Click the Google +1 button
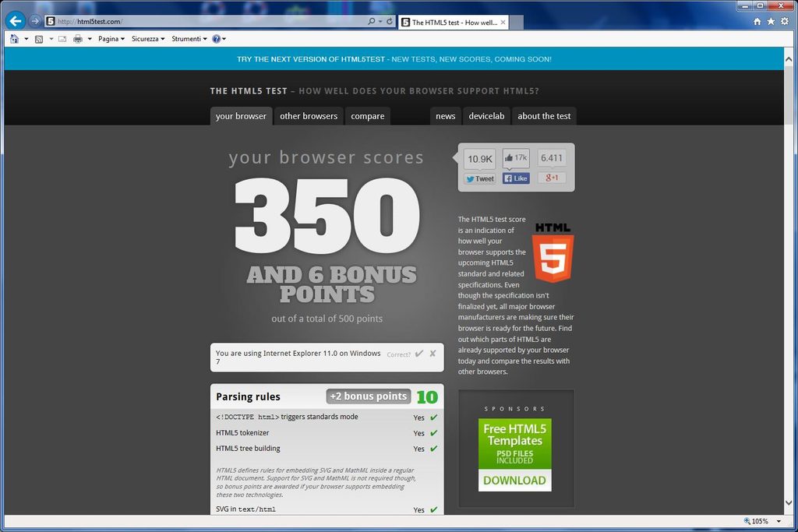The width and height of the screenshot is (798, 532). 552,178
